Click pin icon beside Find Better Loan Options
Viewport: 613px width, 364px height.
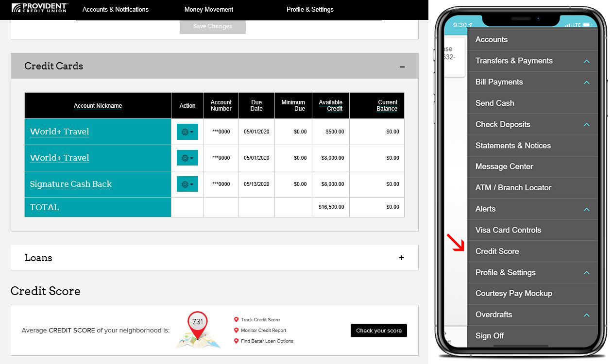click(x=237, y=341)
